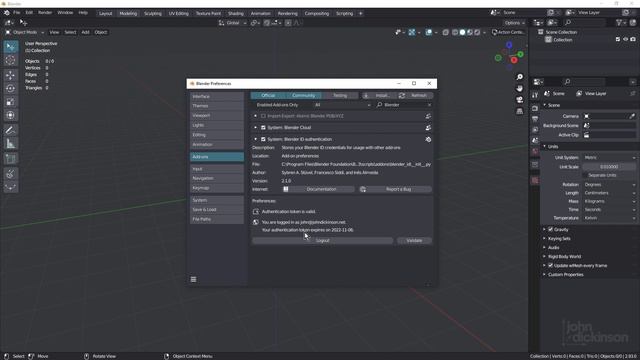Toggle Collection visibility eye in outliner
Viewport: 640px width, 360px height.
click(625, 40)
